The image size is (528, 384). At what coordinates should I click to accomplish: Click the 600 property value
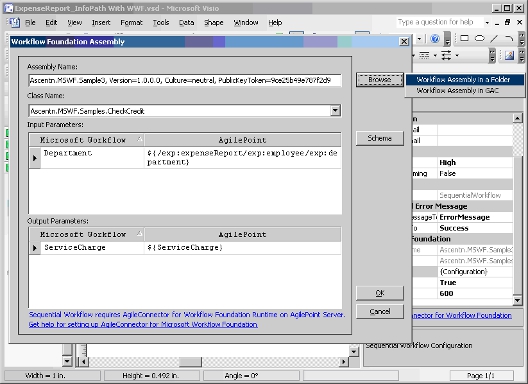coord(475,293)
